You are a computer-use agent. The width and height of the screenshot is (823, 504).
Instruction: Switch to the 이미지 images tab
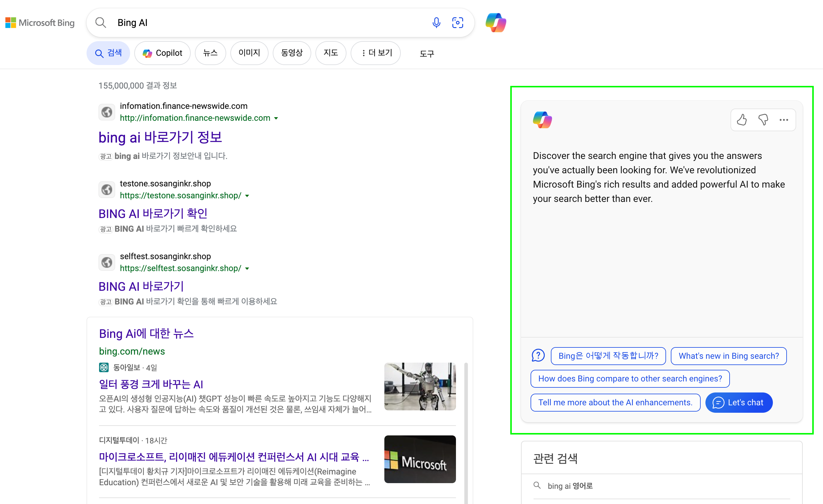tap(249, 53)
